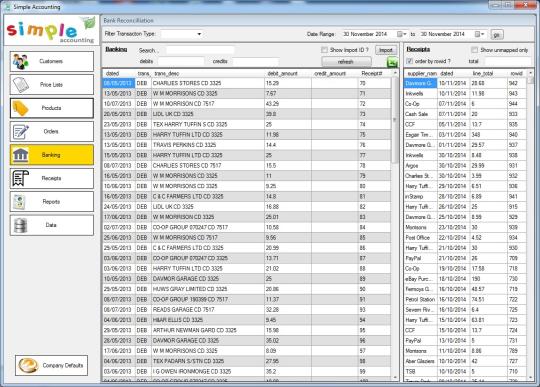The height and width of the screenshot is (387, 540).
Task: Uncheck the order by rowid checkbox
Action: [x=409, y=61]
